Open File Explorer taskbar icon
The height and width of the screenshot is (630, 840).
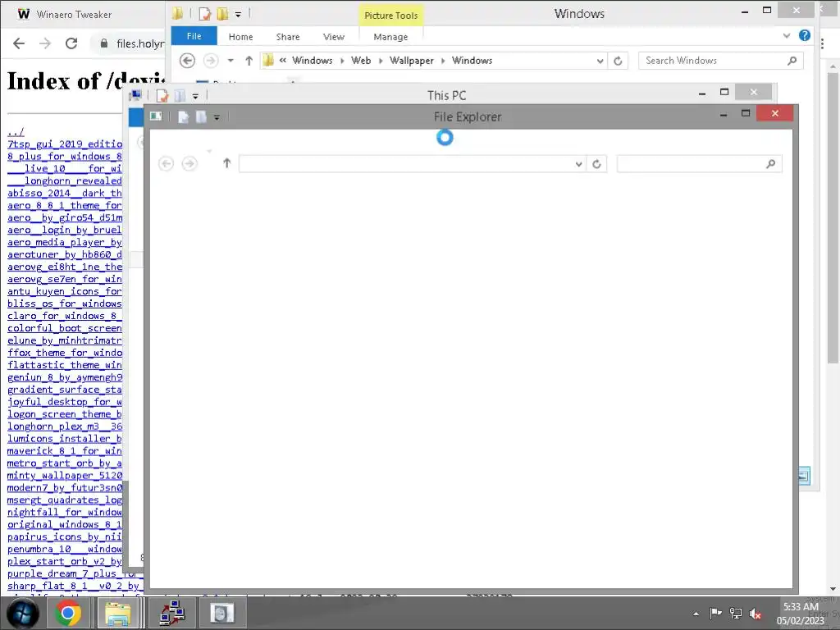coord(117,613)
